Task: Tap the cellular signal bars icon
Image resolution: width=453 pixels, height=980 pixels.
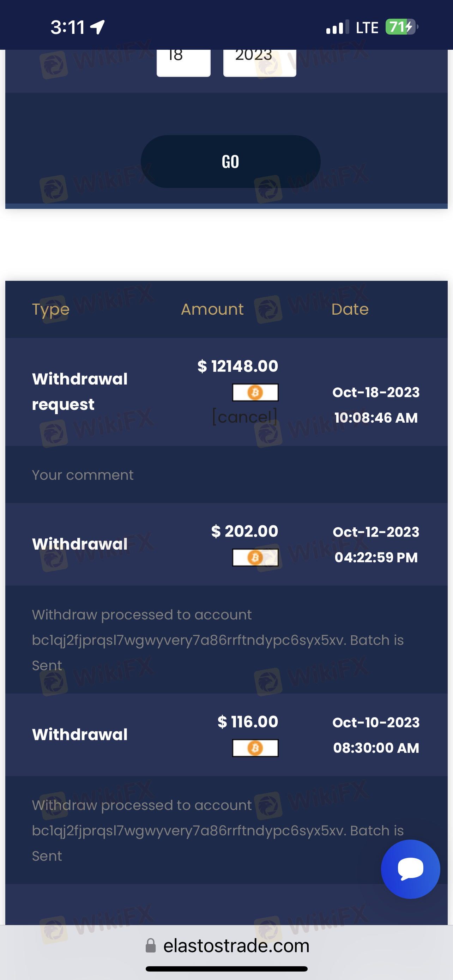Action: (x=337, y=27)
